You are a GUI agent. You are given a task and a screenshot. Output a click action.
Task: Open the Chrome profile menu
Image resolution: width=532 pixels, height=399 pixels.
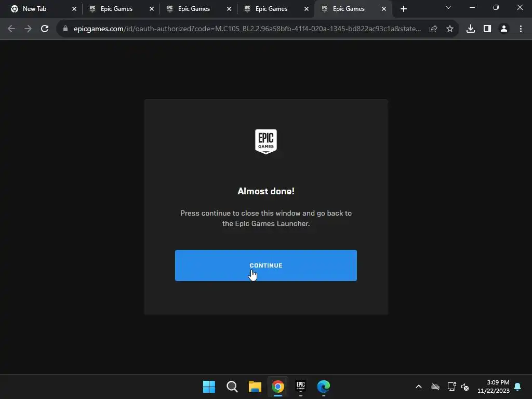504,29
